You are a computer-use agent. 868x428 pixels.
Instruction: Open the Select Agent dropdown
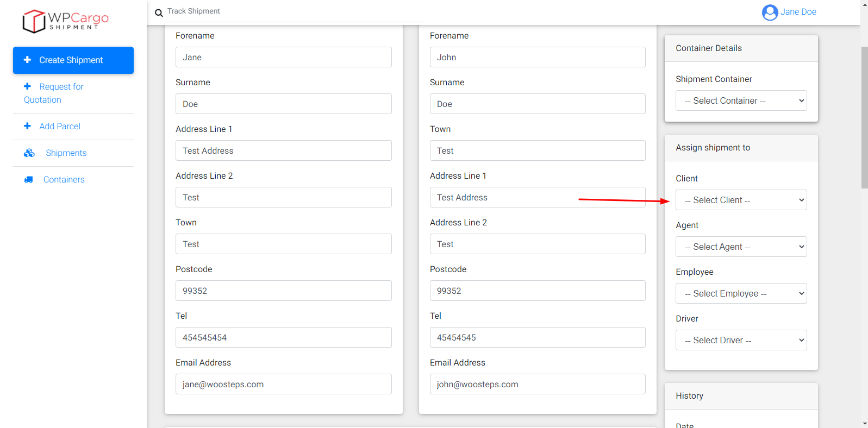pos(741,247)
